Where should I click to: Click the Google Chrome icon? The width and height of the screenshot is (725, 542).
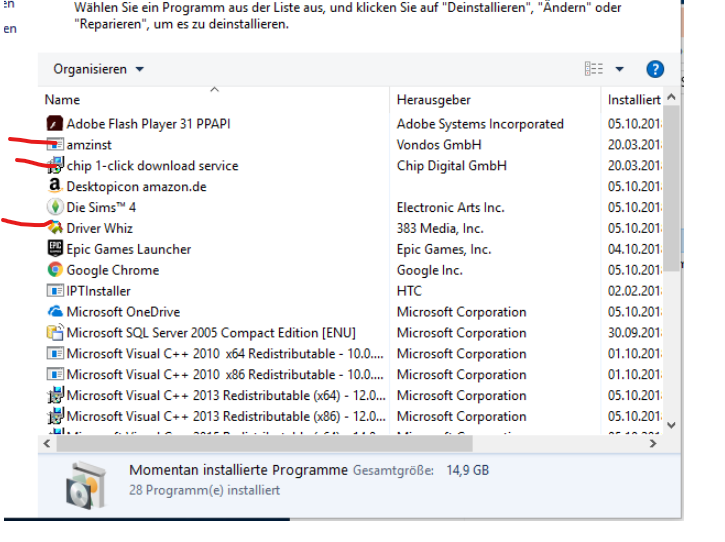55,270
